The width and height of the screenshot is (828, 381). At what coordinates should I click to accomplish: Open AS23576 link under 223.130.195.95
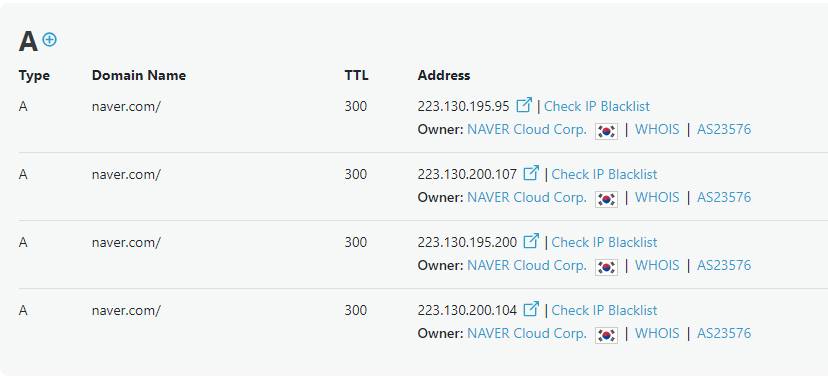(724, 130)
